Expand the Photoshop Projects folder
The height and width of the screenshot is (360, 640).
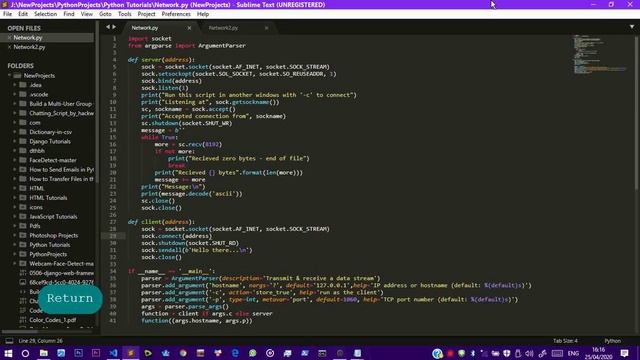[x=15, y=235]
